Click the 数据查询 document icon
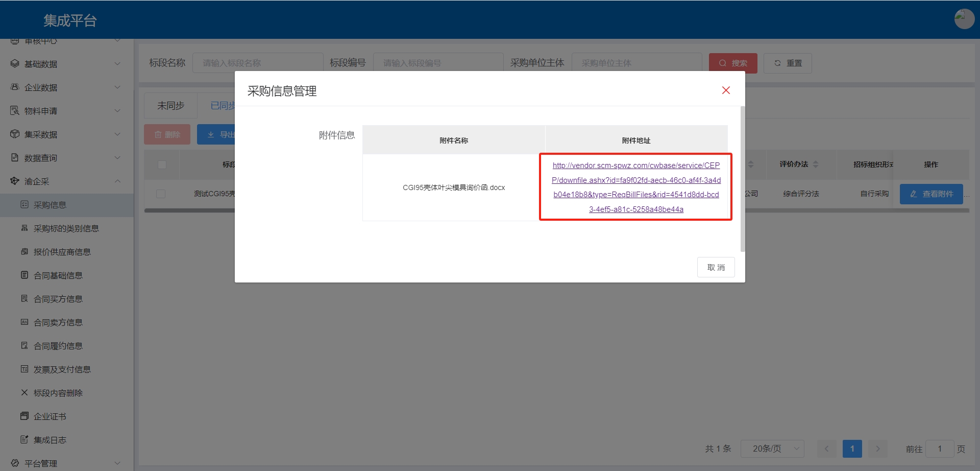This screenshot has height=471, width=980. [x=15, y=158]
